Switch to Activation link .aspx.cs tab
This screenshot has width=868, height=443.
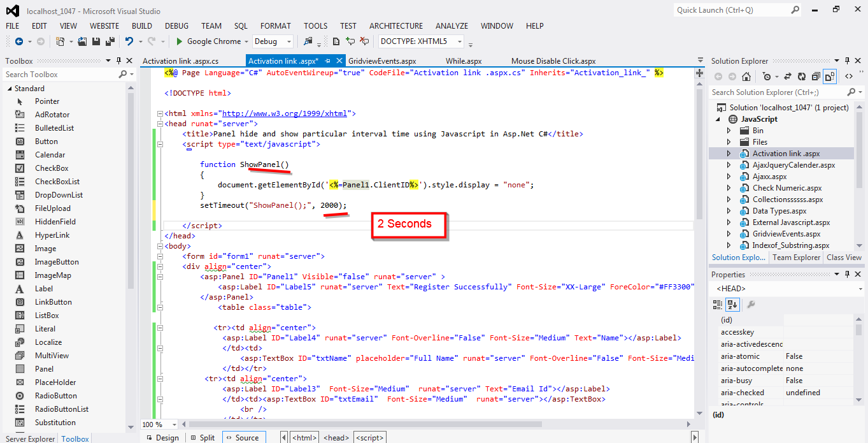pyautogui.click(x=180, y=61)
